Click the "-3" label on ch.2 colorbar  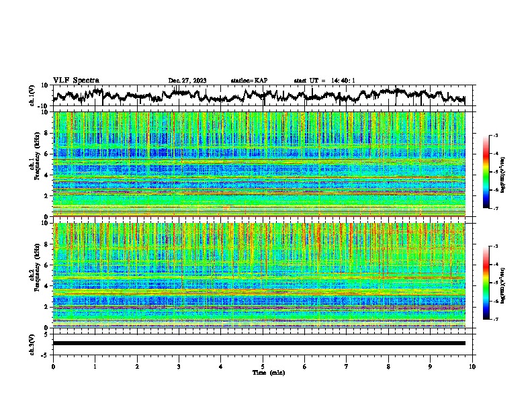496,246
